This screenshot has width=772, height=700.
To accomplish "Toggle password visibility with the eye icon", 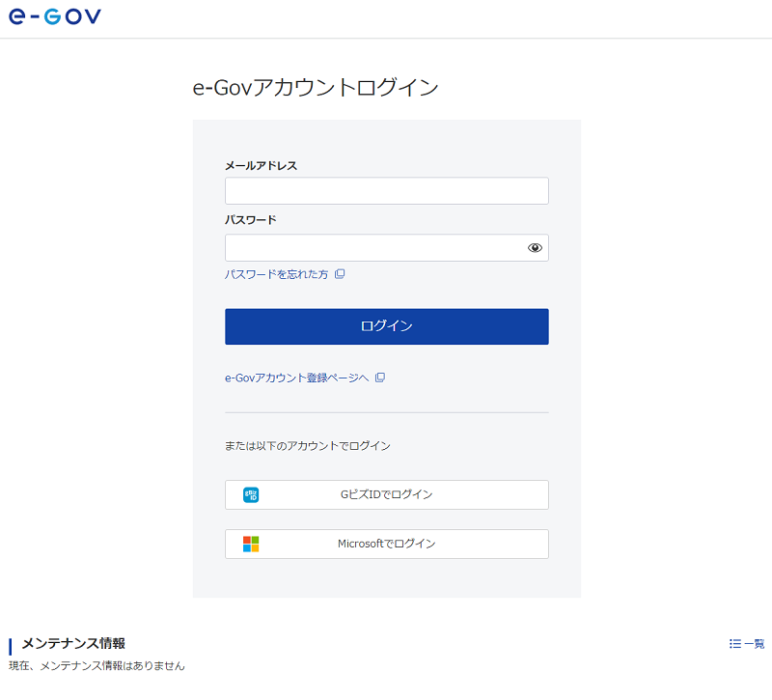I will point(535,248).
